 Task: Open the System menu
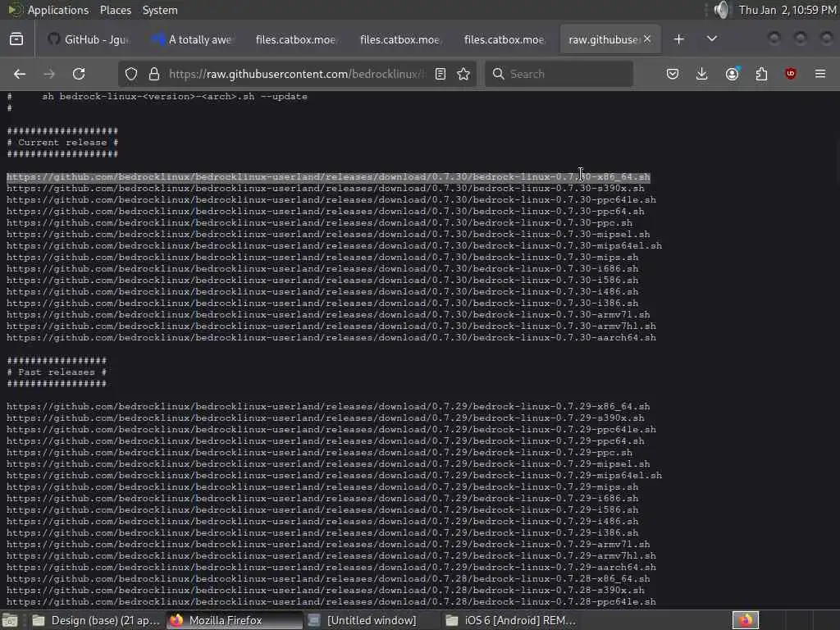160,10
